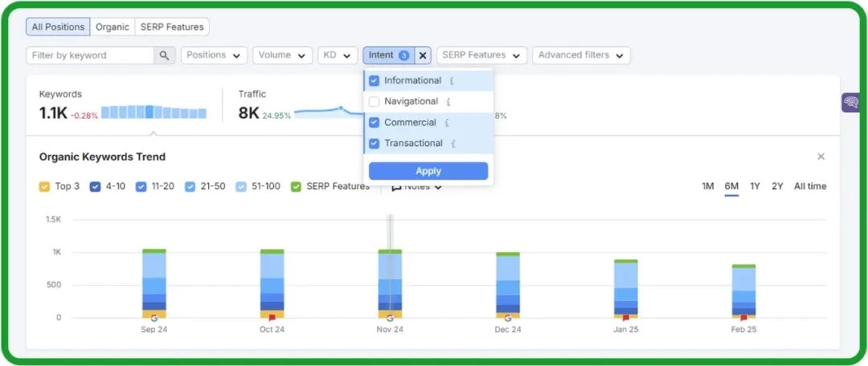Open the SERP Features filter dropdown
The width and height of the screenshot is (868, 366).
481,55
